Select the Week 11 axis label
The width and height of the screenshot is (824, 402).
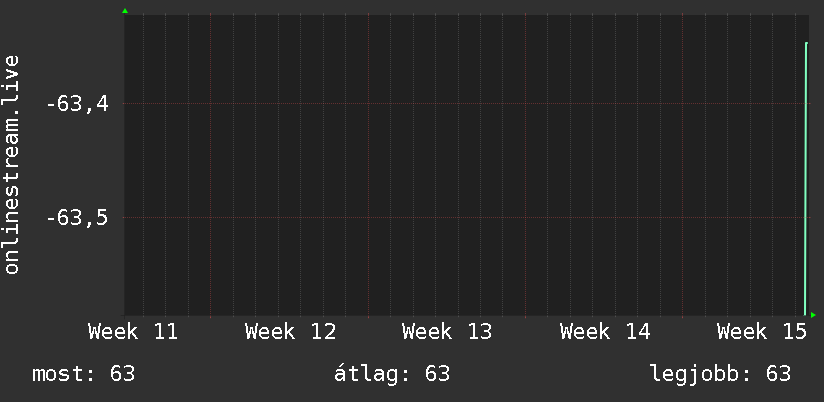pos(133,332)
